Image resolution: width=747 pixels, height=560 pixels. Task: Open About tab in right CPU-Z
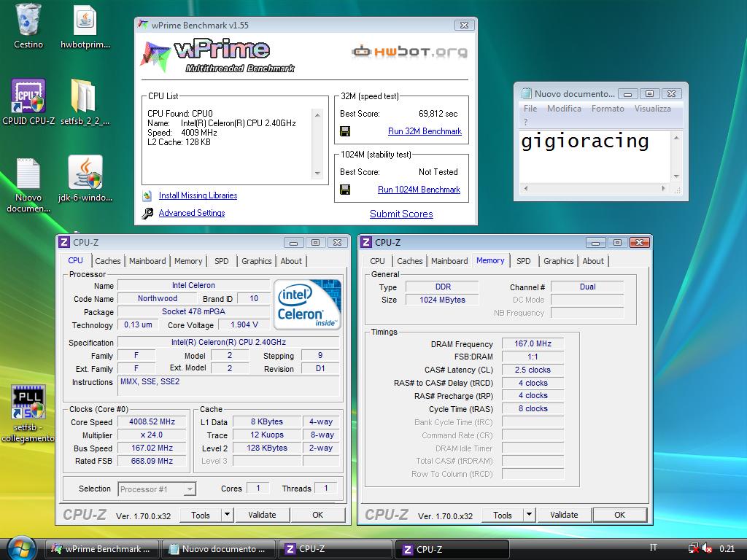pos(593,261)
